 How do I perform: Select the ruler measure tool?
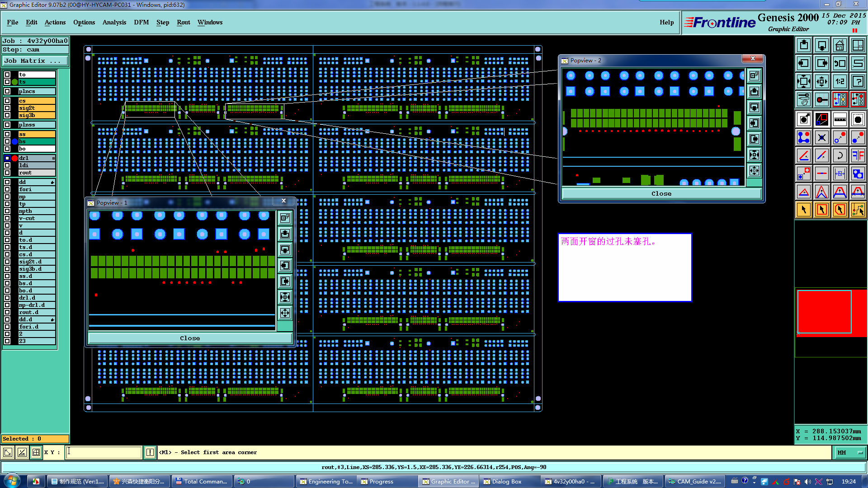(x=840, y=119)
